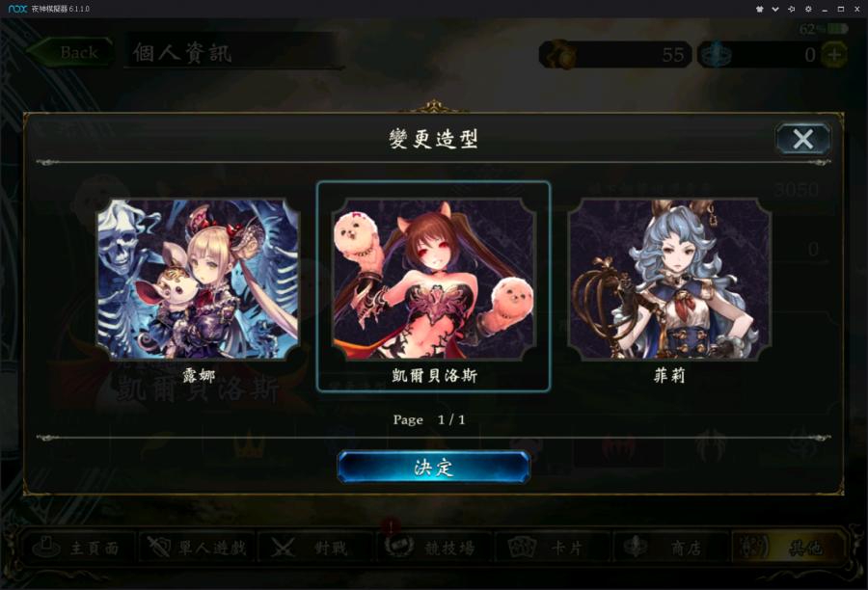Open the 競技場 arena tab
The image size is (868, 590).
click(x=435, y=548)
